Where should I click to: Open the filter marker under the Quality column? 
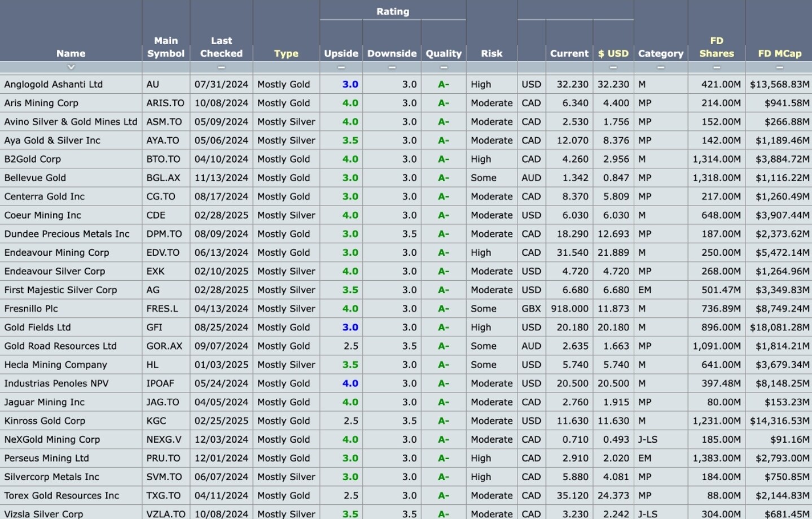pyautogui.click(x=444, y=67)
